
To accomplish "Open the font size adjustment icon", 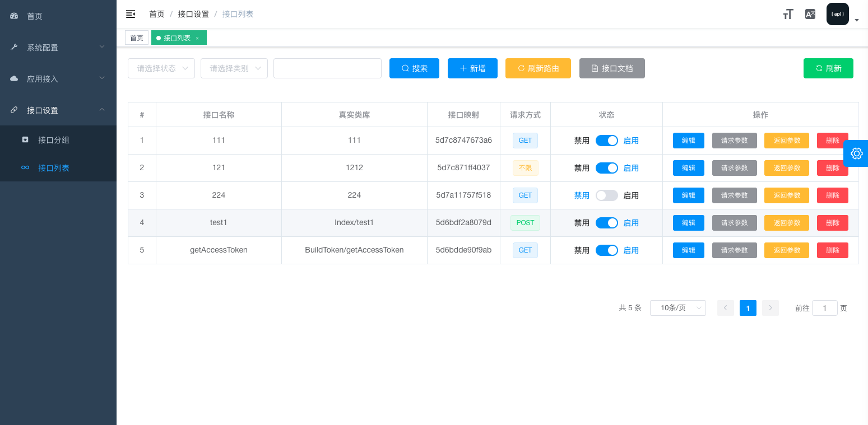I will pyautogui.click(x=788, y=15).
